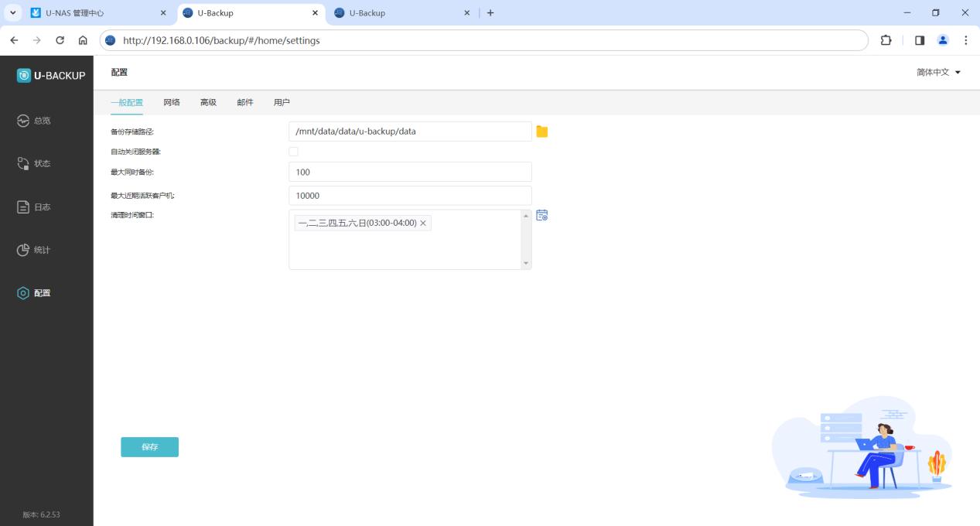Open the folder browser for backup path
Viewport: 980px width, 526px height.
pyautogui.click(x=541, y=131)
